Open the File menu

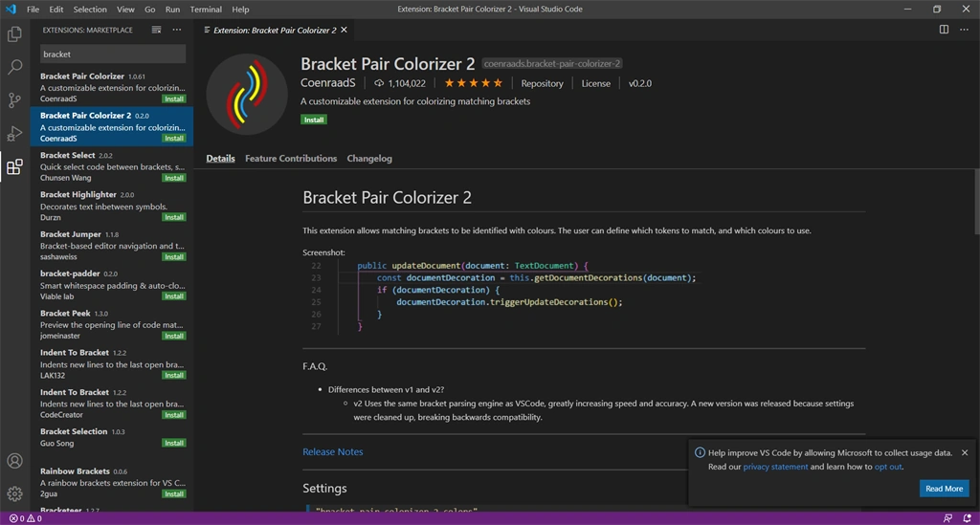[x=33, y=10]
